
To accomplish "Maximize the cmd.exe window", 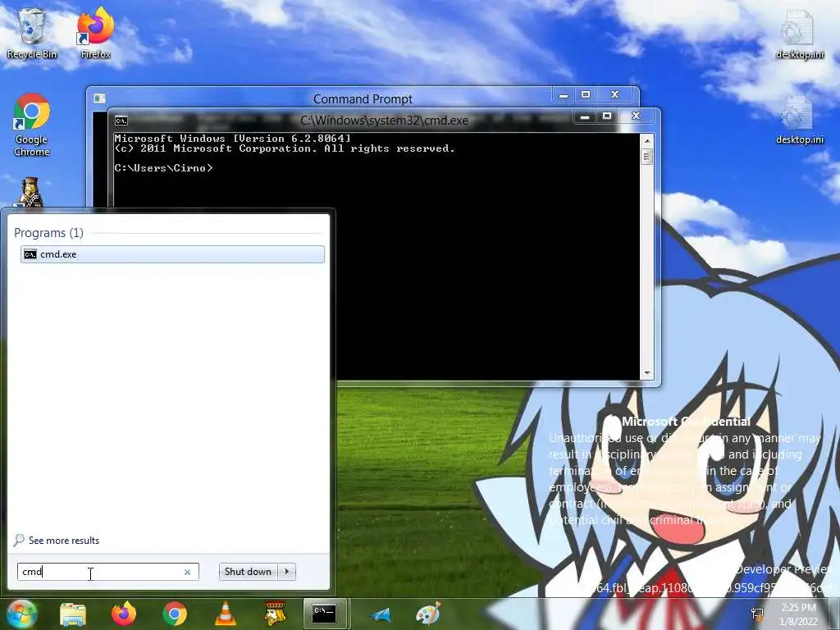I will coord(607,116).
